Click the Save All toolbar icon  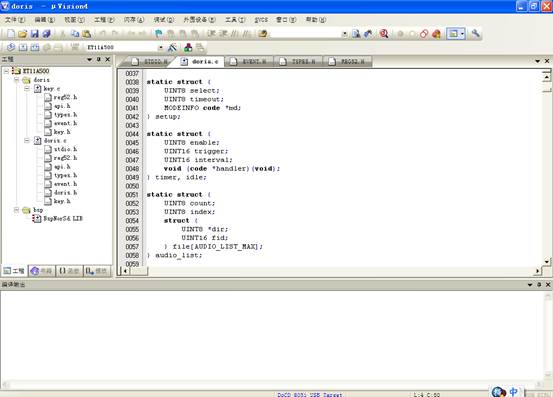point(47,34)
